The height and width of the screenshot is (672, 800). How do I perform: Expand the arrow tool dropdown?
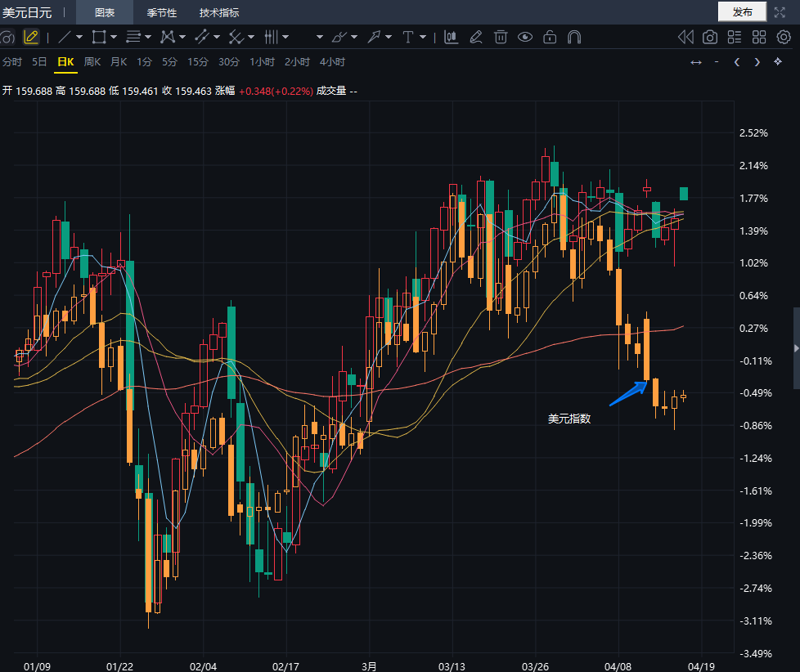click(389, 37)
